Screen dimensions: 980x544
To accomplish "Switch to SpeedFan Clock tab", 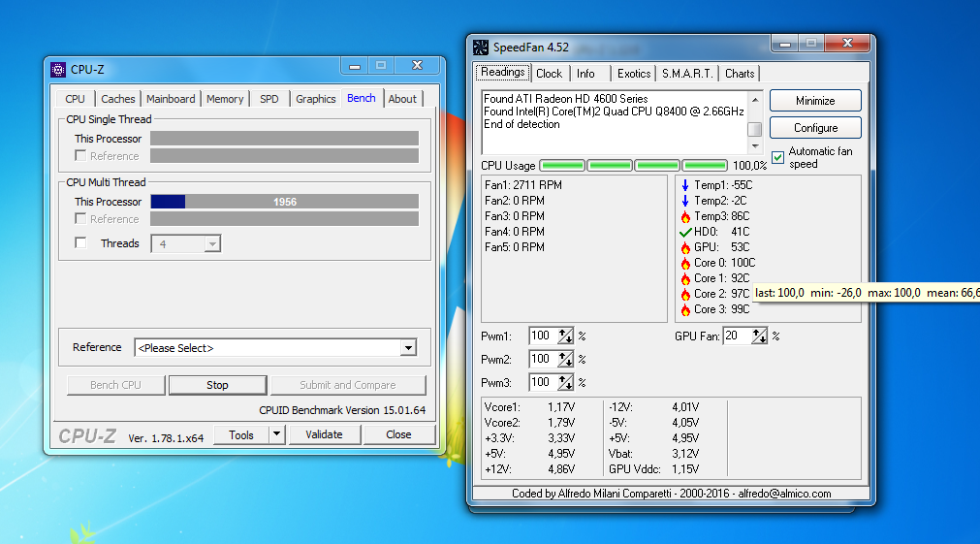I will pos(550,74).
